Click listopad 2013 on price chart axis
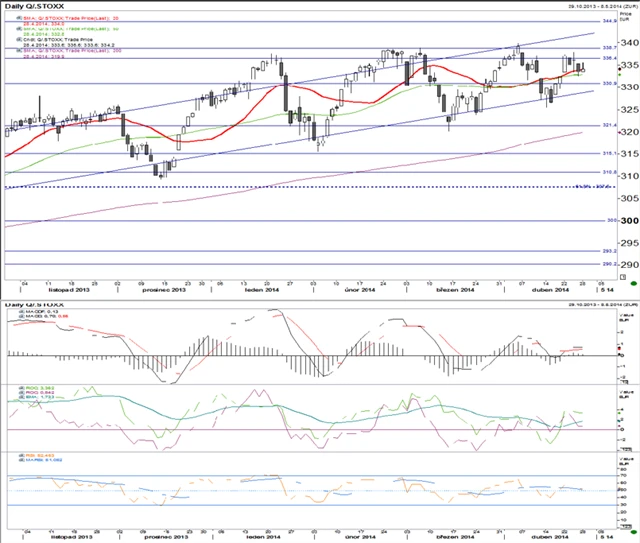Image resolution: width=640 pixels, height=543 pixels. pyautogui.click(x=69, y=290)
